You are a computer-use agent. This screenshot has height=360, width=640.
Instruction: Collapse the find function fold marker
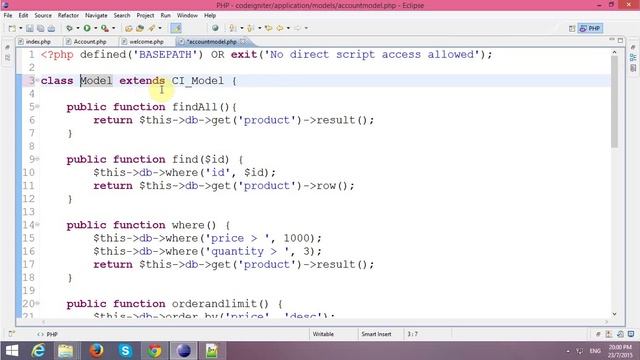pyautogui.click(x=38, y=159)
